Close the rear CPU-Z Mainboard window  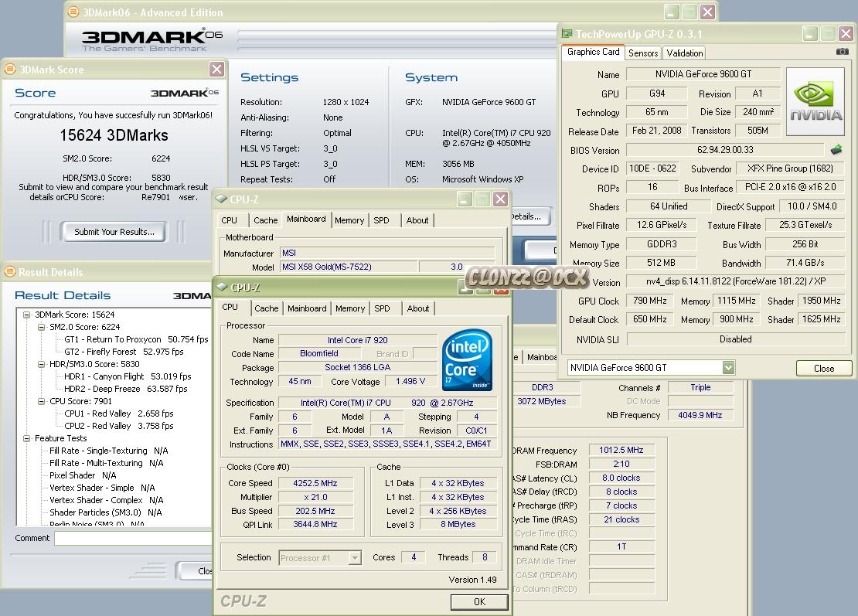coord(500,199)
